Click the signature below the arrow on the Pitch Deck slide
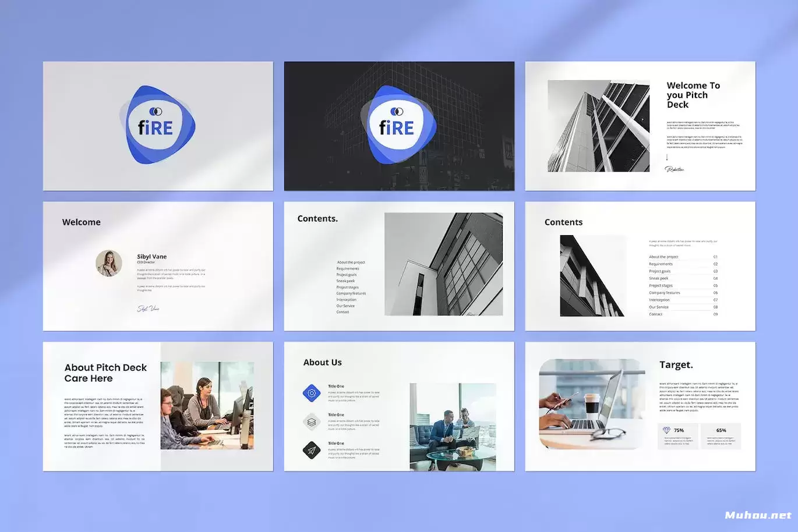This screenshot has width=798, height=532. click(675, 169)
